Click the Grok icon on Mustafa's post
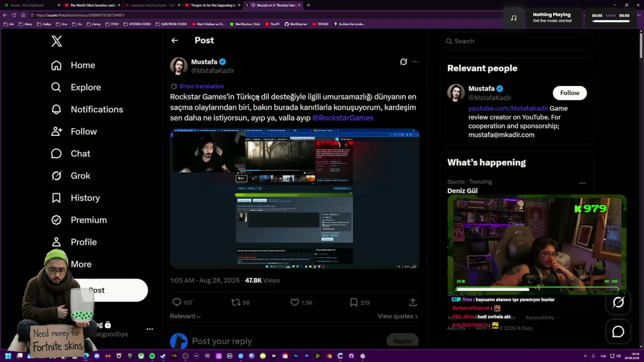 click(404, 62)
